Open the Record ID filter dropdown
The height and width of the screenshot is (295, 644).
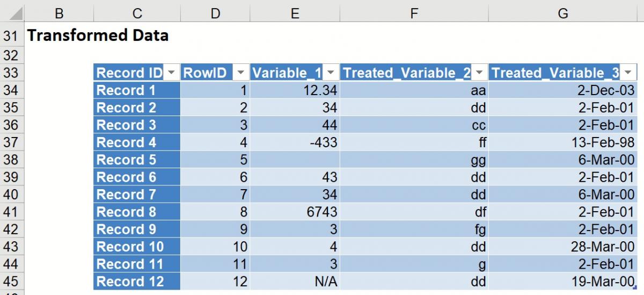[172, 73]
